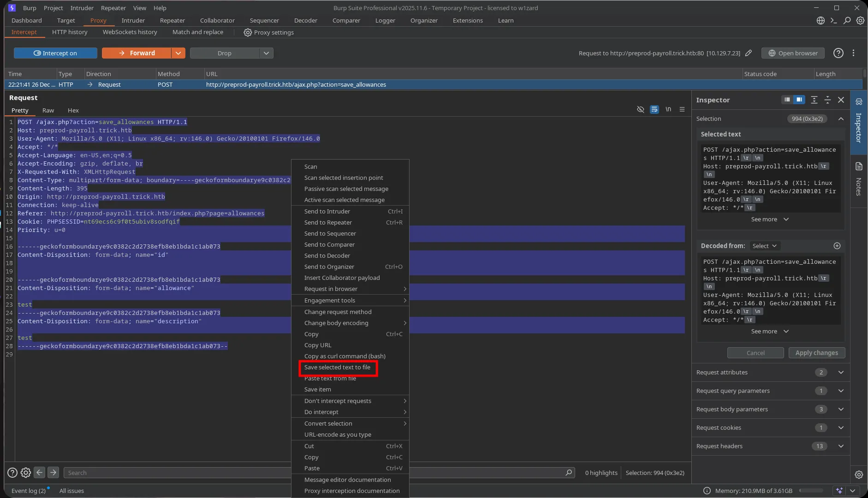Open the help question-mark icon near Open browser

(x=838, y=53)
